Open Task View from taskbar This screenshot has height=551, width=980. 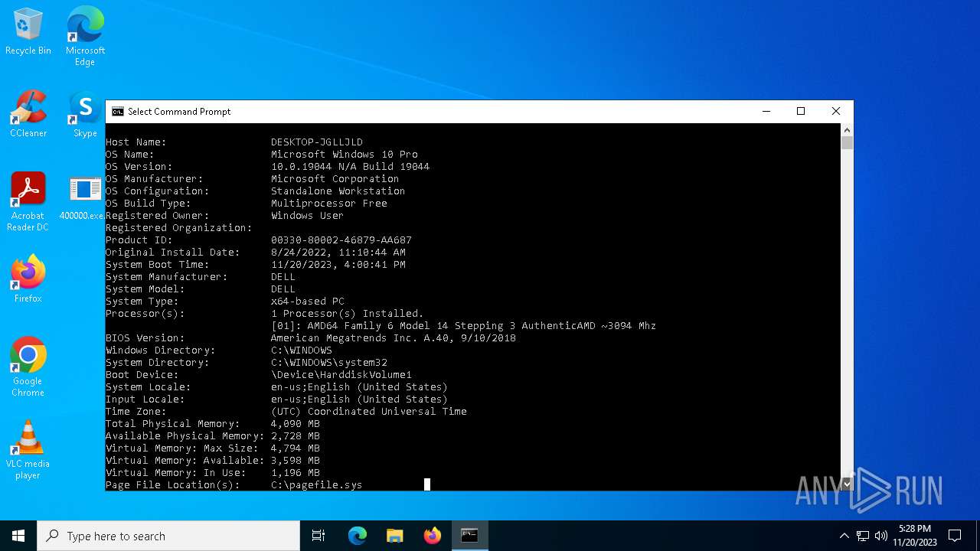coord(318,536)
